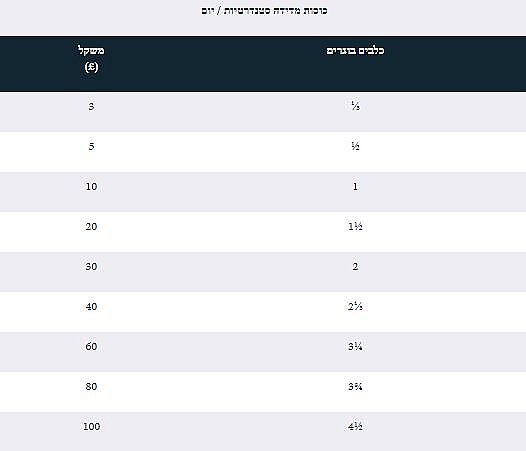Select the weight cell showing 5
Image resolution: width=526 pixels, height=451 pixels.
(x=91, y=146)
